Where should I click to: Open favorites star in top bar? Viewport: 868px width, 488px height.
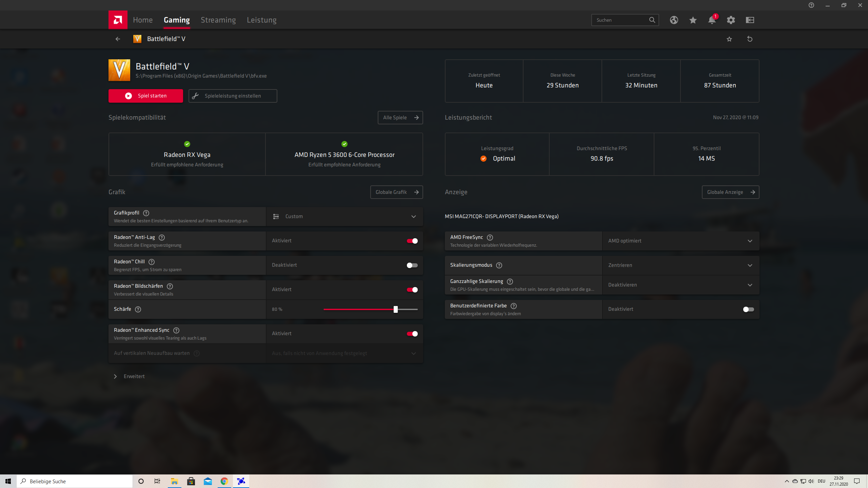(693, 20)
